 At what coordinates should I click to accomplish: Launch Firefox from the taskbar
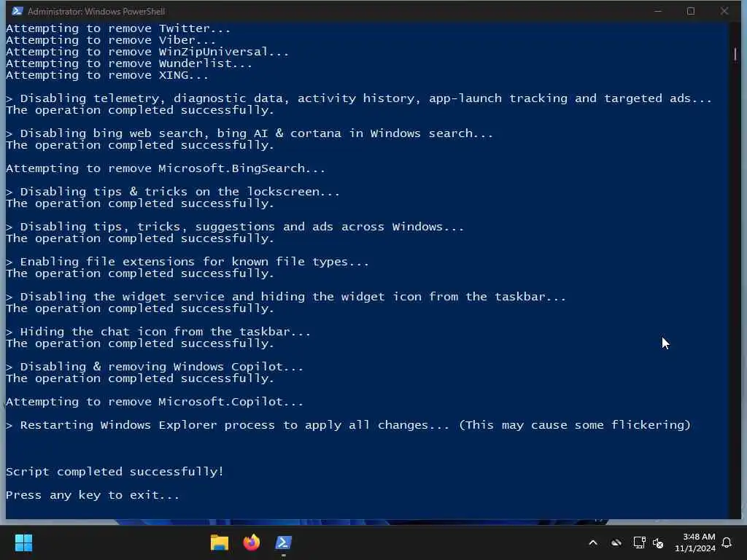click(x=252, y=542)
